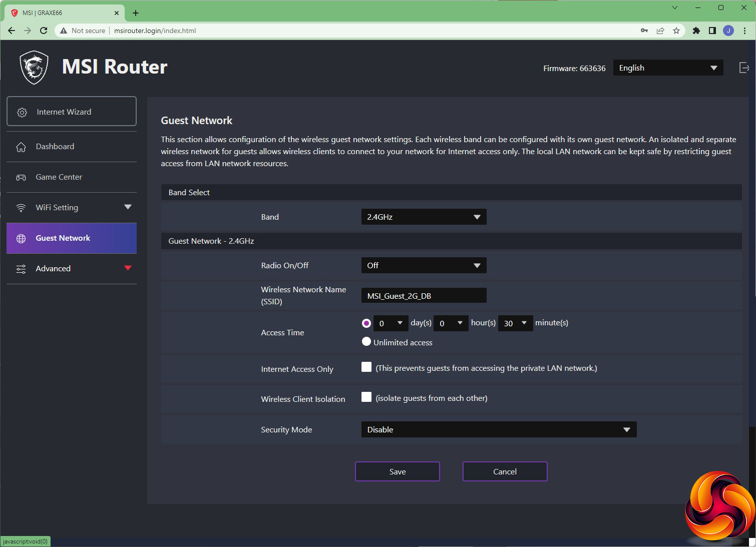Enable the Internet Access Only checkbox
Screen dimensions: 756x547
click(x=366, y=367)
